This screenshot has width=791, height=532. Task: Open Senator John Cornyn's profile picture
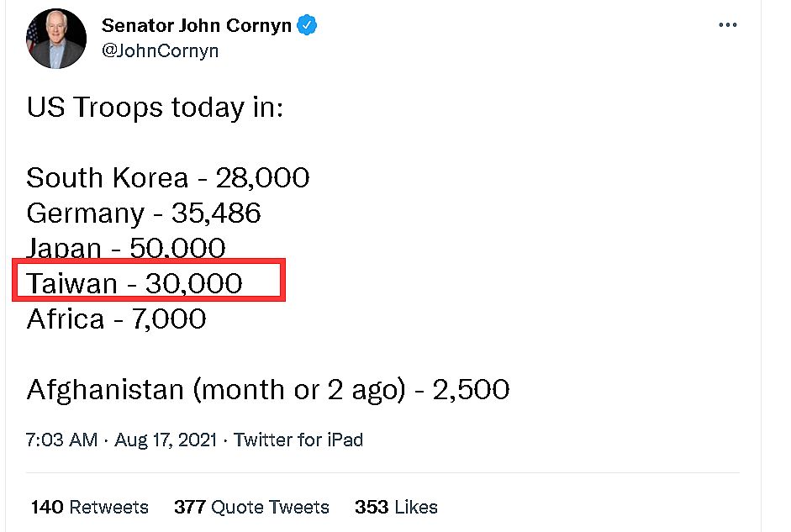[x=56, y=39]
